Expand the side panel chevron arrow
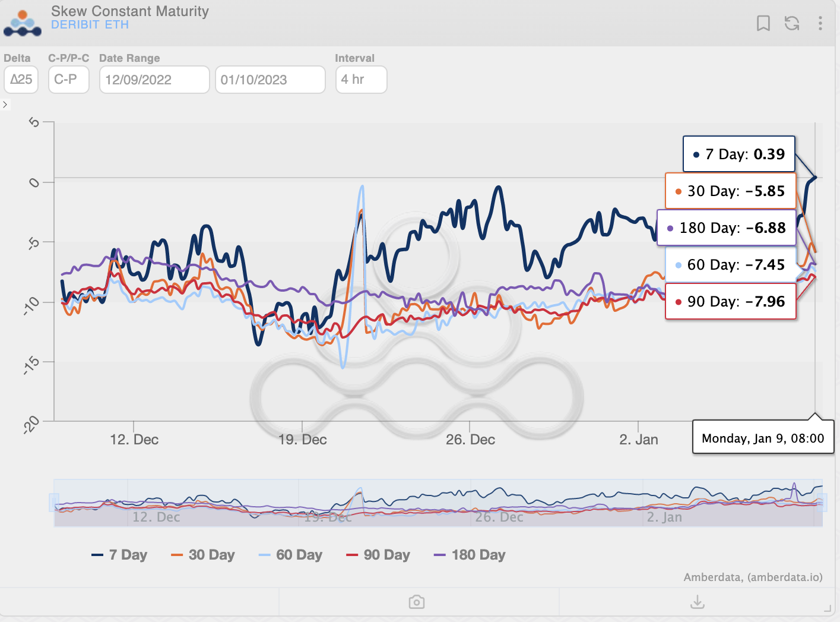Screen dimensions: 840x622 5,105
